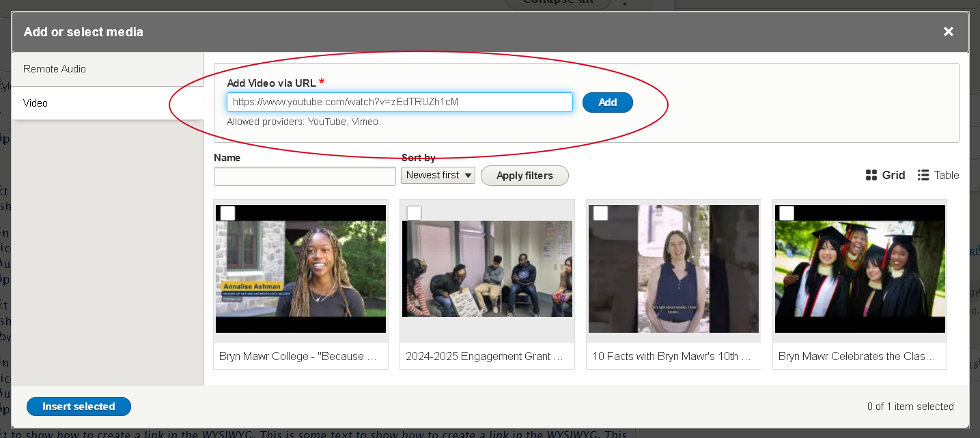This screenshot has height=438, width=980.
Task: Select the Engagement Grant classroom thumbnail
Action: [x=487, y=269]
